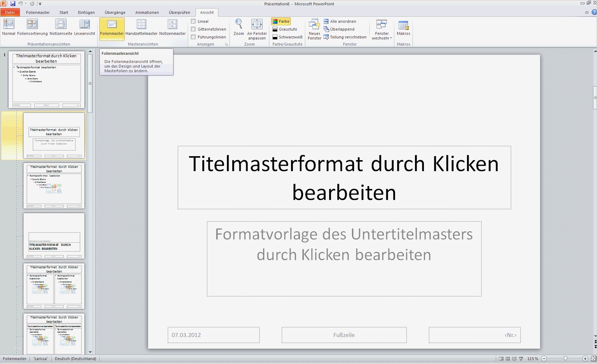Open the Handzettelmaster view
Screen dimensions: 597x364
(x=141, y=28)
